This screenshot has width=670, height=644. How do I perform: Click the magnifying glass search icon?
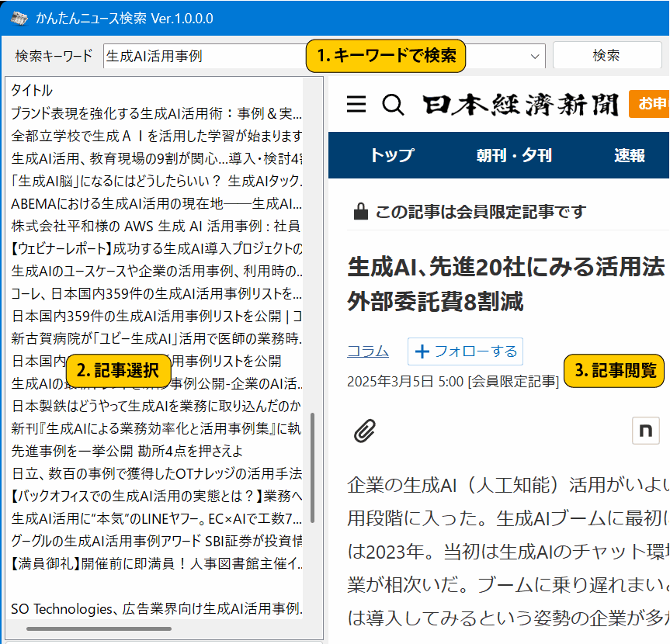394,105
